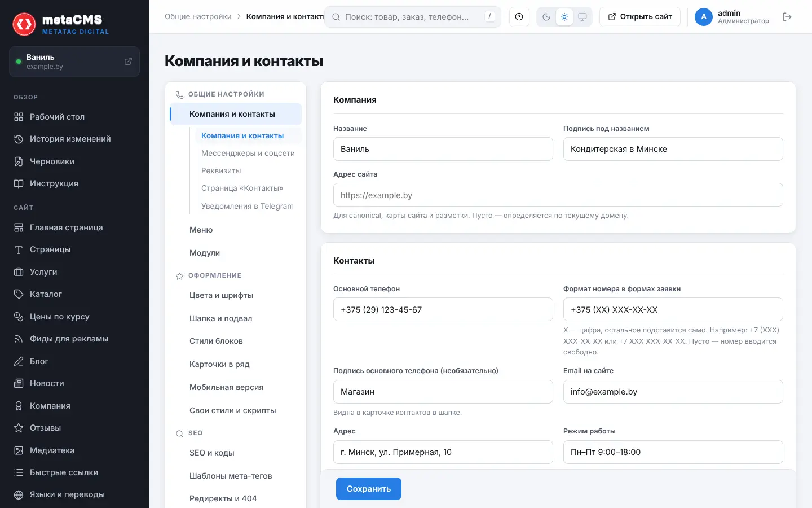
Task: Click the Email на сайте field
Action: pos(673,392)
